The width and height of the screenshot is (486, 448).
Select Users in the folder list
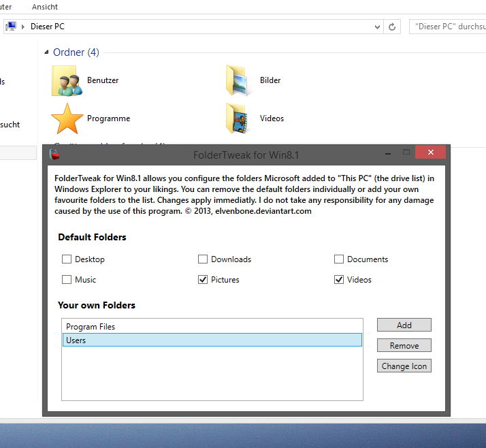(x=212, y=340)
